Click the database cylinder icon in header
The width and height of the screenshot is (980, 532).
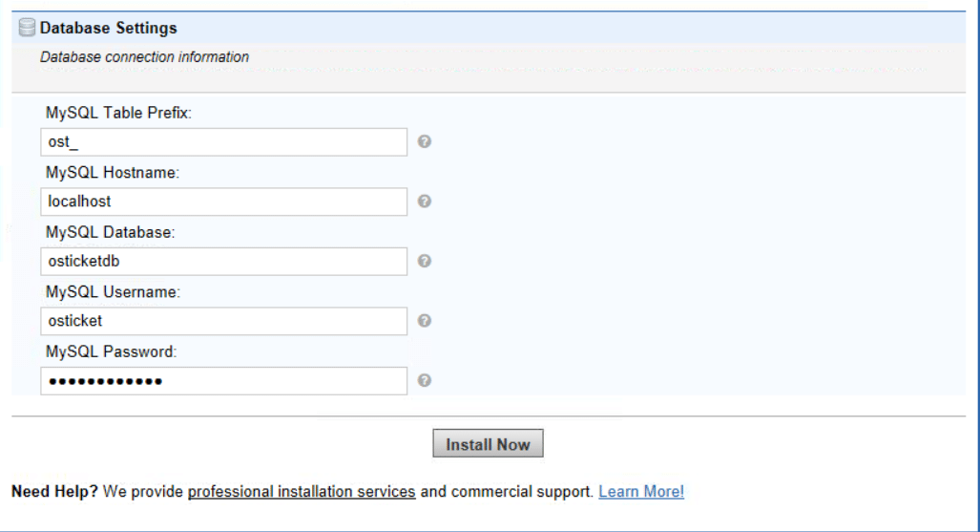pos(27,28)
